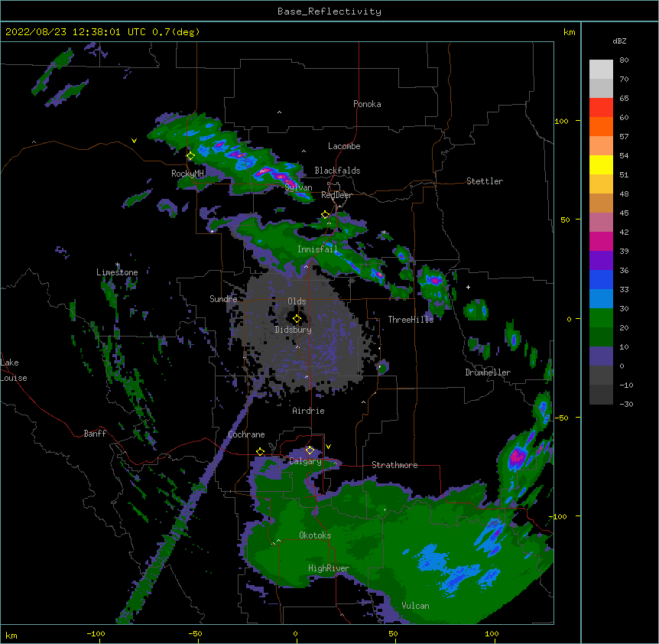Click the RockyMH label

click(x=187, y=174)
